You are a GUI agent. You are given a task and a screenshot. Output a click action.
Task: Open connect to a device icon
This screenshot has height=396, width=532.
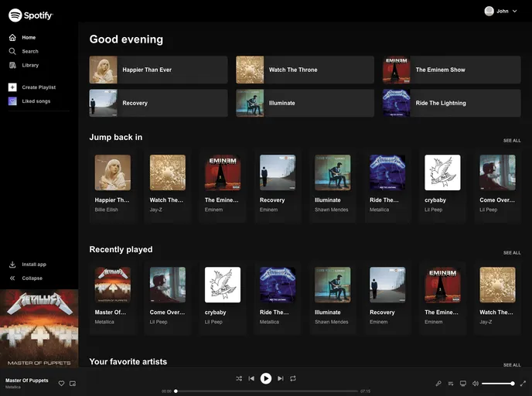462,384
